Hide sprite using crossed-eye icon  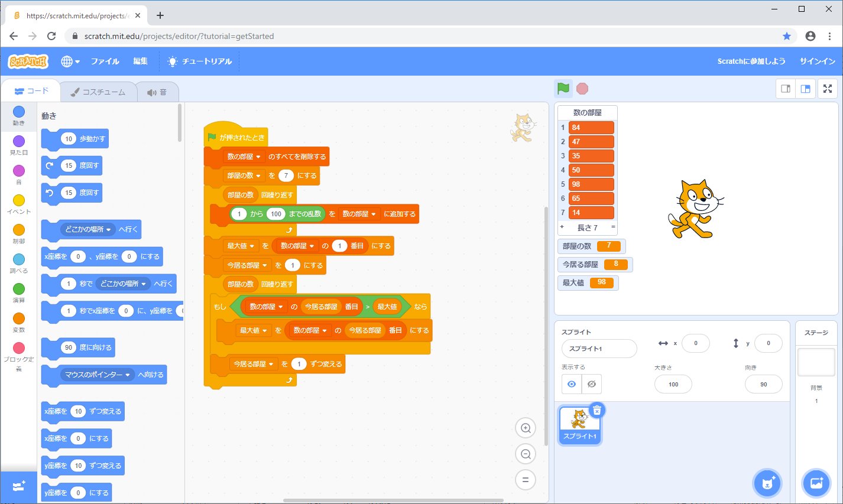[591, 384]
